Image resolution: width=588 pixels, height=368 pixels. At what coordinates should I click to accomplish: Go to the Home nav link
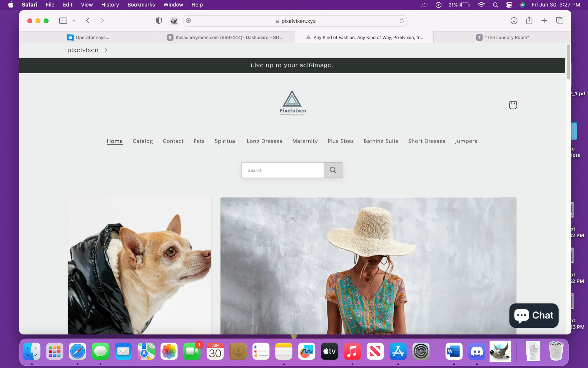tap(115, 141)
